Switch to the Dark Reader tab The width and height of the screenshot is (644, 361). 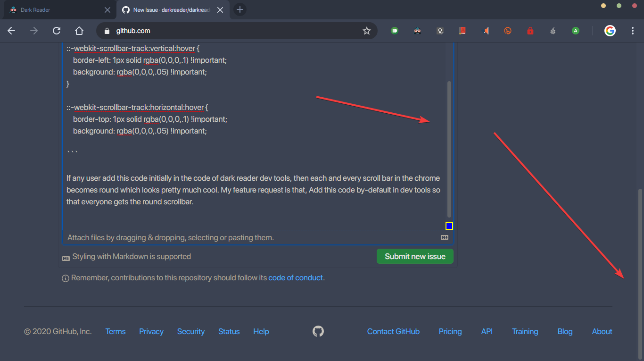click(x=52, y=9)
